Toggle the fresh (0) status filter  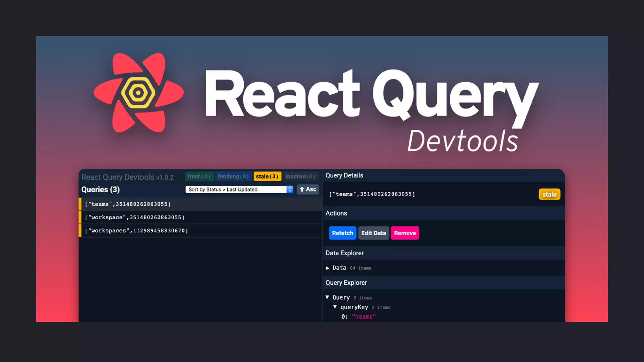199,177
